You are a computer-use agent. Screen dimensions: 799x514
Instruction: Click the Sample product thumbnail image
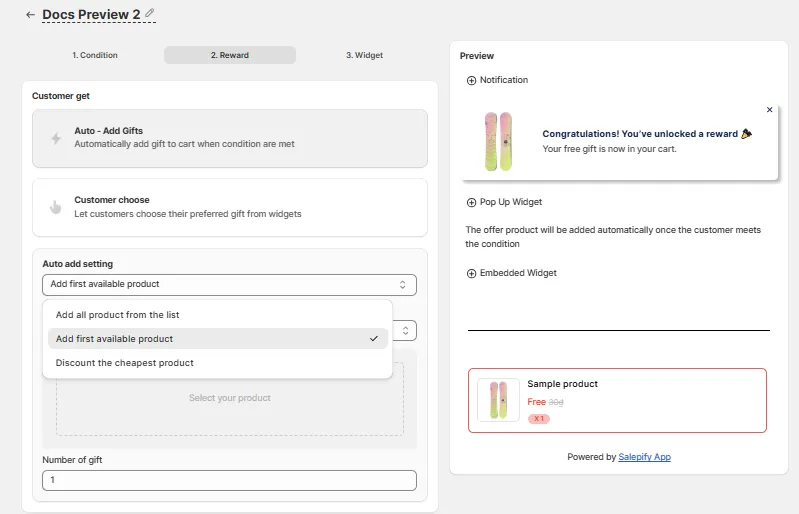(x=498, y=400)
